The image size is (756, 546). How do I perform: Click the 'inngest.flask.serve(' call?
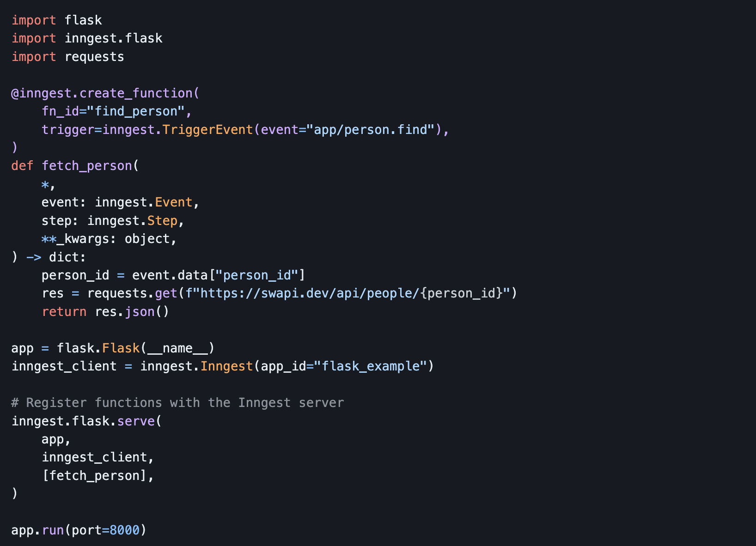(86, 421)
